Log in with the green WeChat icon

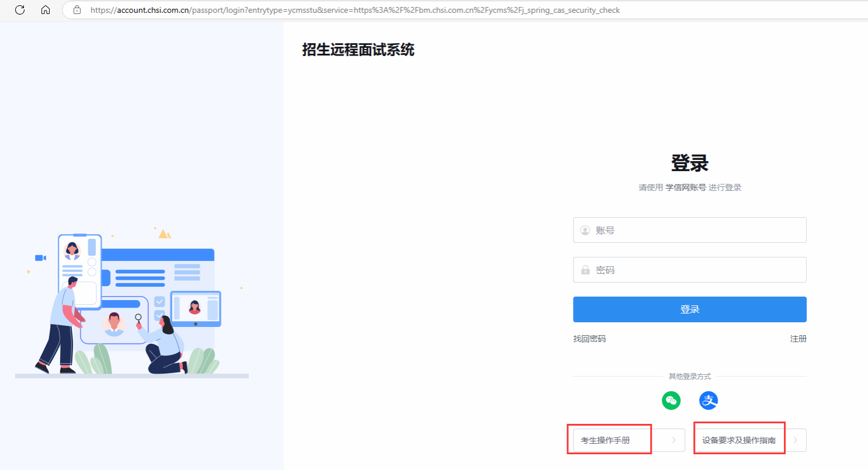tap(671, 401)
